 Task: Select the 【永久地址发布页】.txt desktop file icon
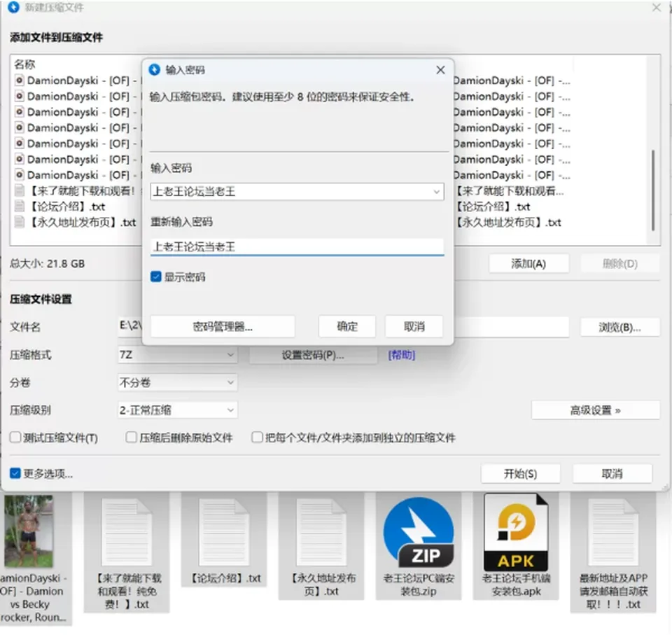click(x=321, y=533)
